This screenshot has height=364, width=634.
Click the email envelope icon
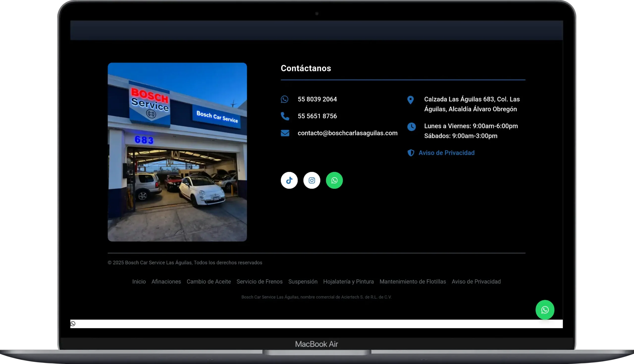(x=285, y=133)
